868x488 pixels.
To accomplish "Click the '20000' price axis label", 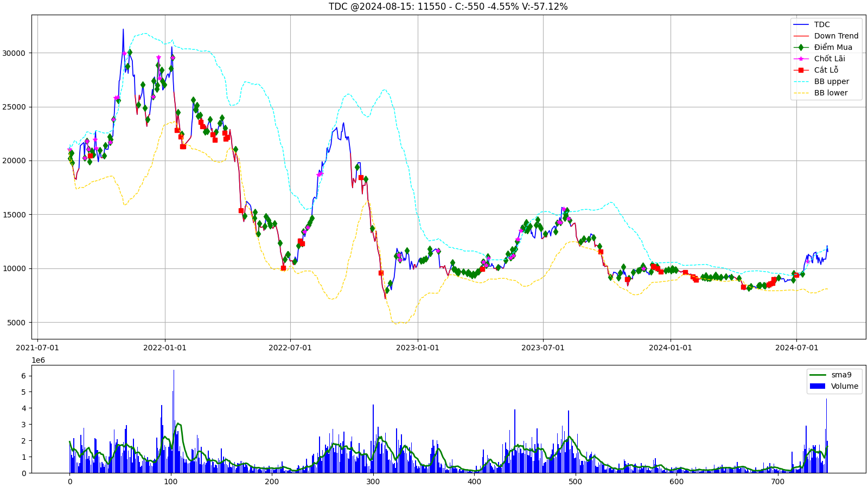I will [x=14, y=160].
